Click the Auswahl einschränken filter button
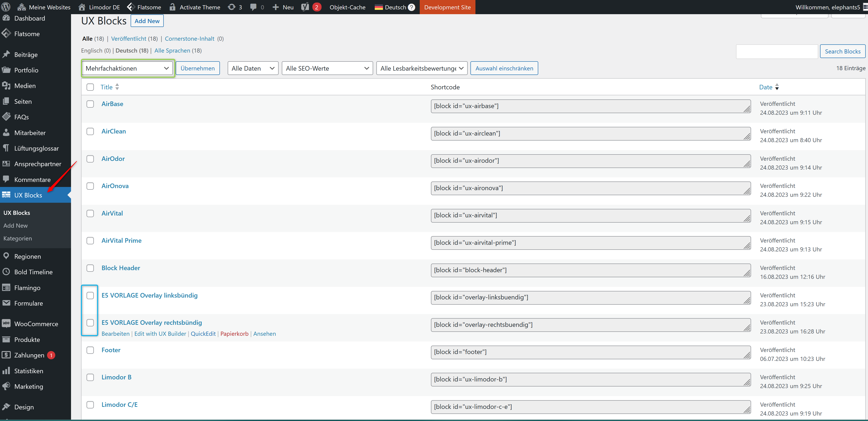 click(504, 68)
